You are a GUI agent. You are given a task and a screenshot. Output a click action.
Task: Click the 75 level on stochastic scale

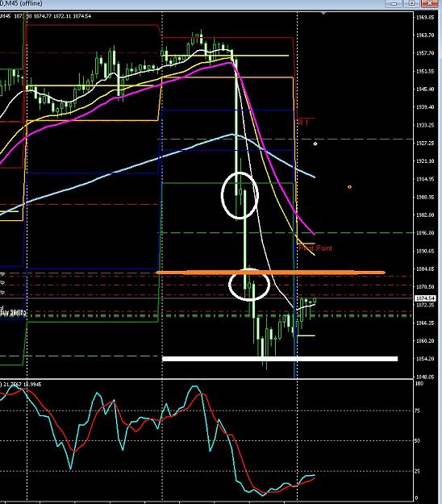coord(417,410)
